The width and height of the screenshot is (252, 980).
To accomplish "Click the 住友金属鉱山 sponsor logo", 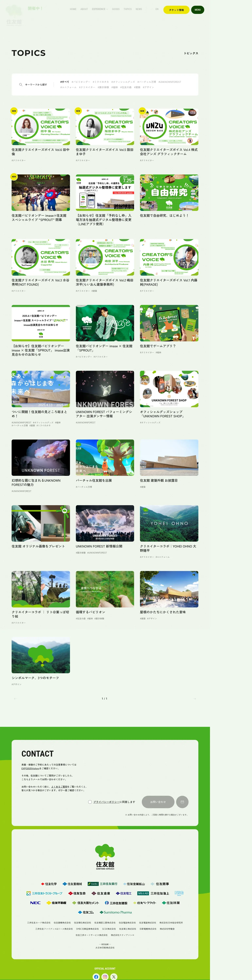I will tap(134, 884).
